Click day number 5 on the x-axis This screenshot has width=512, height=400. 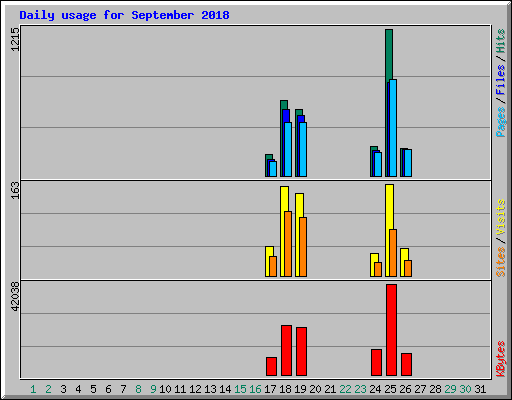(93, 389)
